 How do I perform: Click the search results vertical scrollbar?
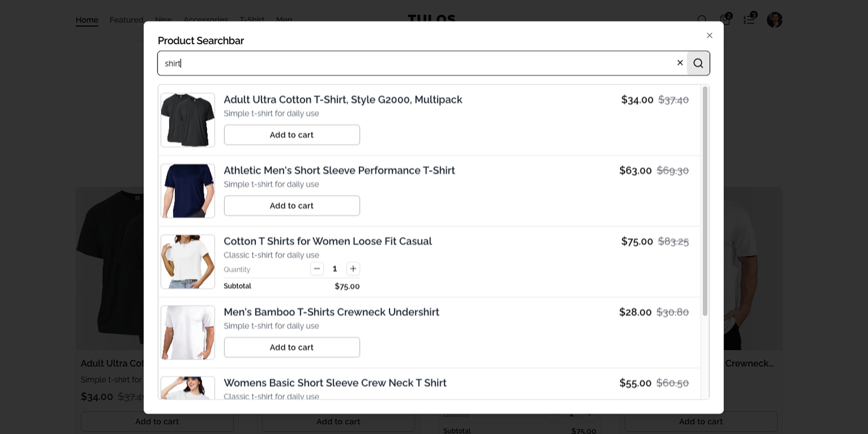[x=705, y=201]
